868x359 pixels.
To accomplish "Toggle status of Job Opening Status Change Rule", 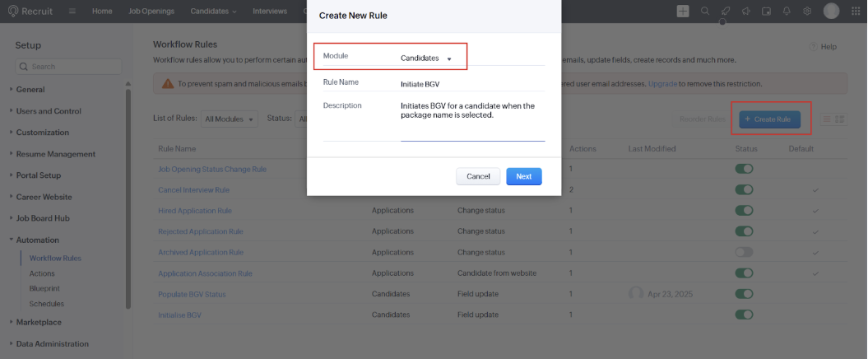I will click(744, 169).
